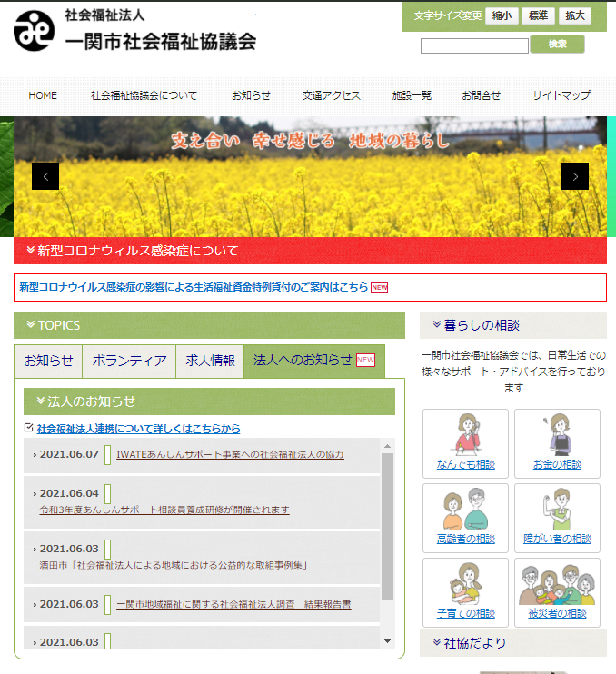616x674 pixels.
Task: Click the 高齢者の相談 elderly couple illustration
Action: click(x=466, y=509)
